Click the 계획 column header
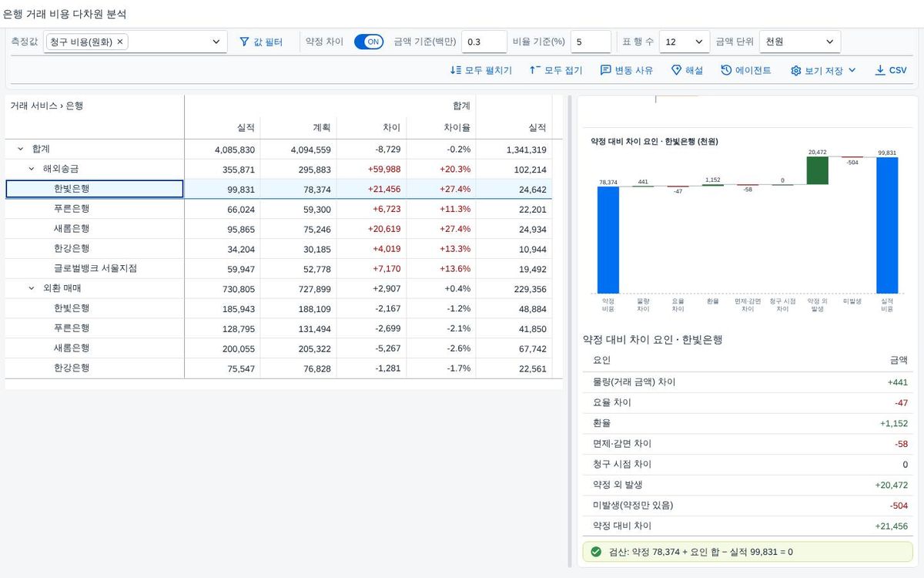This screenshot has width=924, height=578. coord(299,128)
